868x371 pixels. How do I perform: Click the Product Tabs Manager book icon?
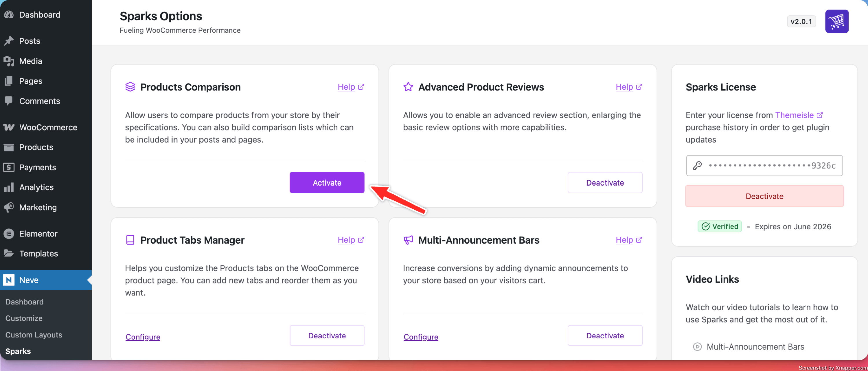click(x=130, y=240)
